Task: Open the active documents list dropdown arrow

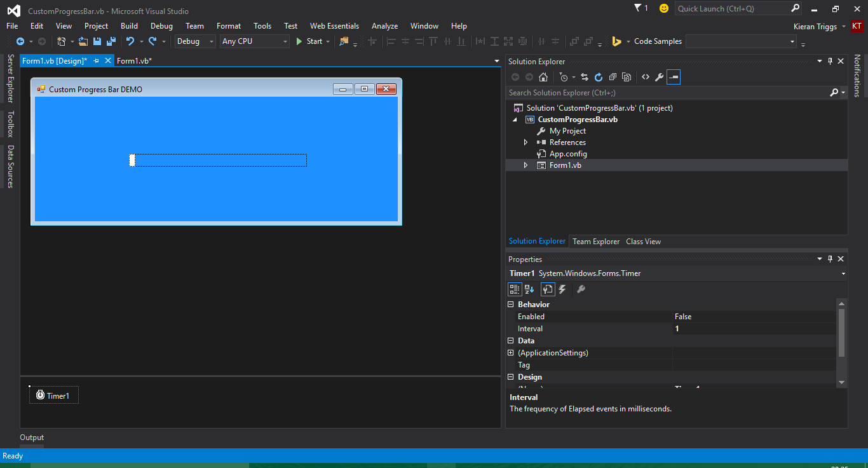Action: click(x=497, y=61)
